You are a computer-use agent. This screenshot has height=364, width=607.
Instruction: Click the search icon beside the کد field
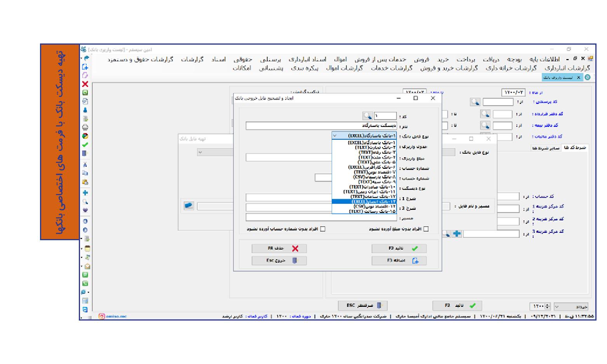pyautogui.click(x=367, y=116)
